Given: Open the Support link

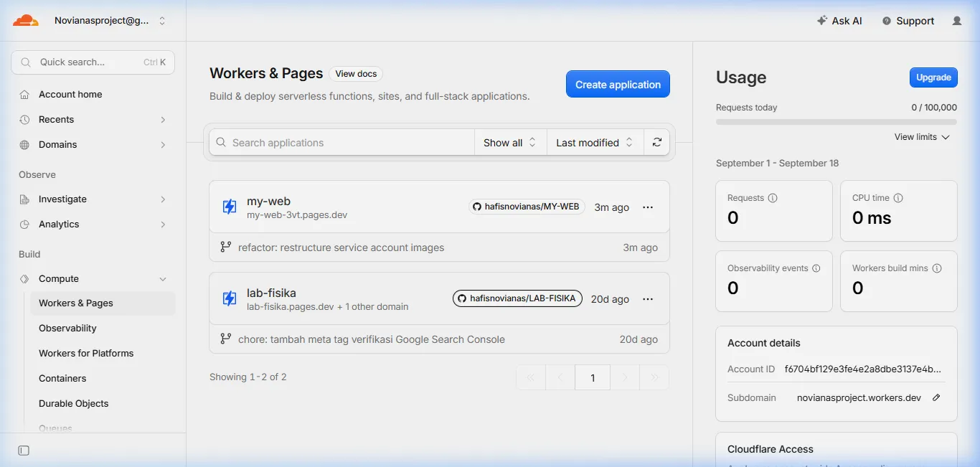Looking at the screenshot, I should pyautogui.click(x=908, y=21).
